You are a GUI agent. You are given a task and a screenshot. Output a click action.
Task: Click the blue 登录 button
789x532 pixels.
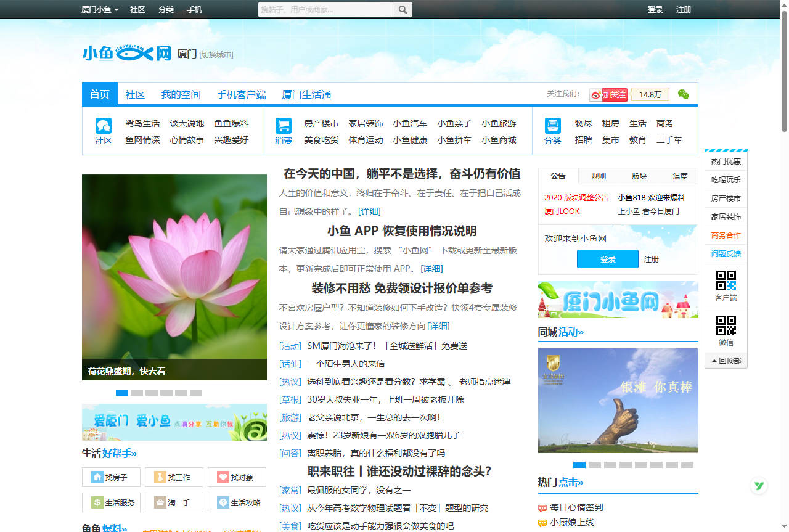tap(607, 259)
